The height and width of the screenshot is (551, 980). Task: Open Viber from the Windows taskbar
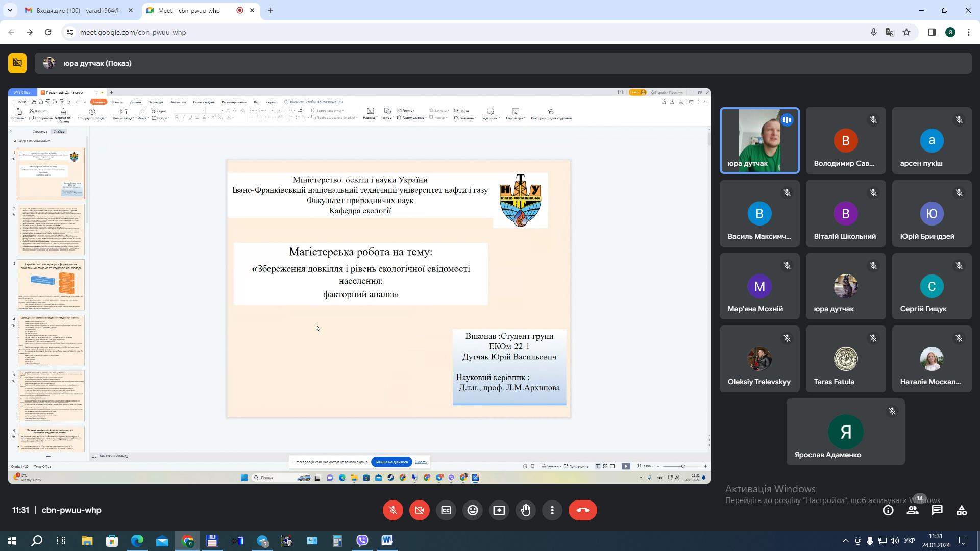point(362,541)
